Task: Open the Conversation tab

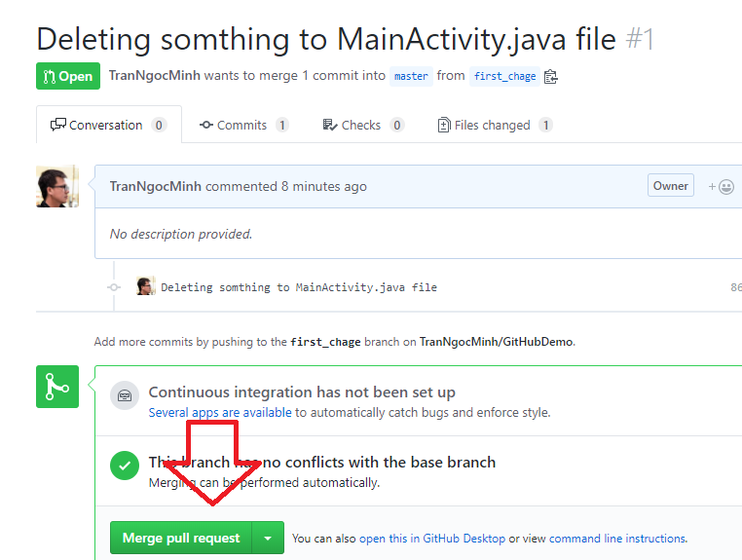Action: pos(109,125)
